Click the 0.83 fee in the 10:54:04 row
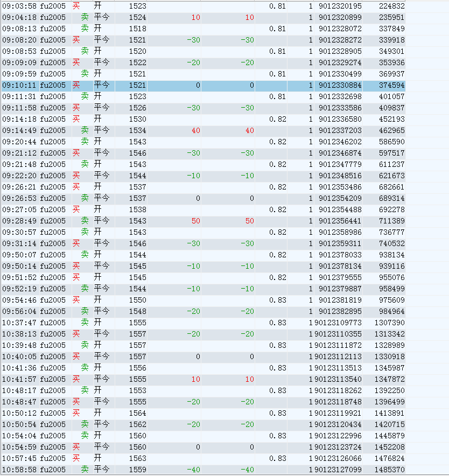The width and height of the screenshot is (449, 476). click(x=277, y=436)
